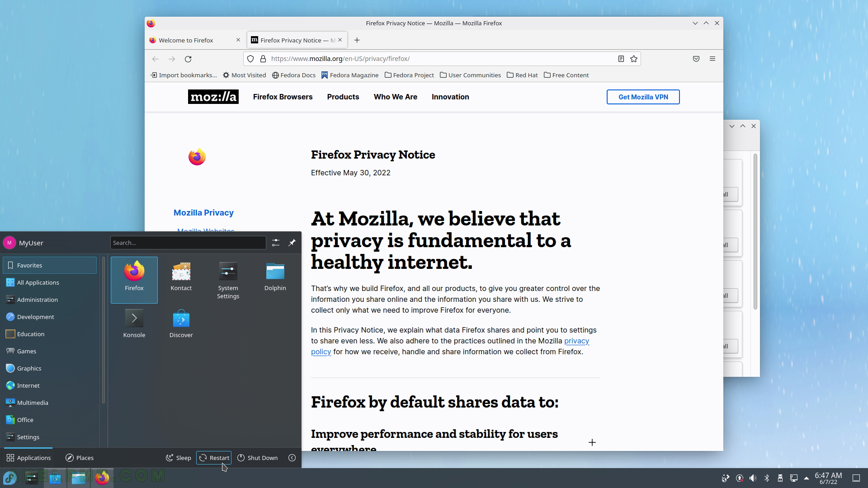Screen dimensions: 868x488
Task: Open the Mozilla Privacy sidebar link
Action: (x=203, y=213)
